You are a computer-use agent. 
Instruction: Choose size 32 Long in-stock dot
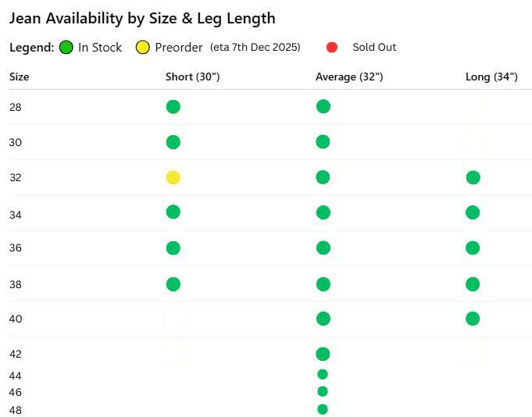tap(473, 177)
